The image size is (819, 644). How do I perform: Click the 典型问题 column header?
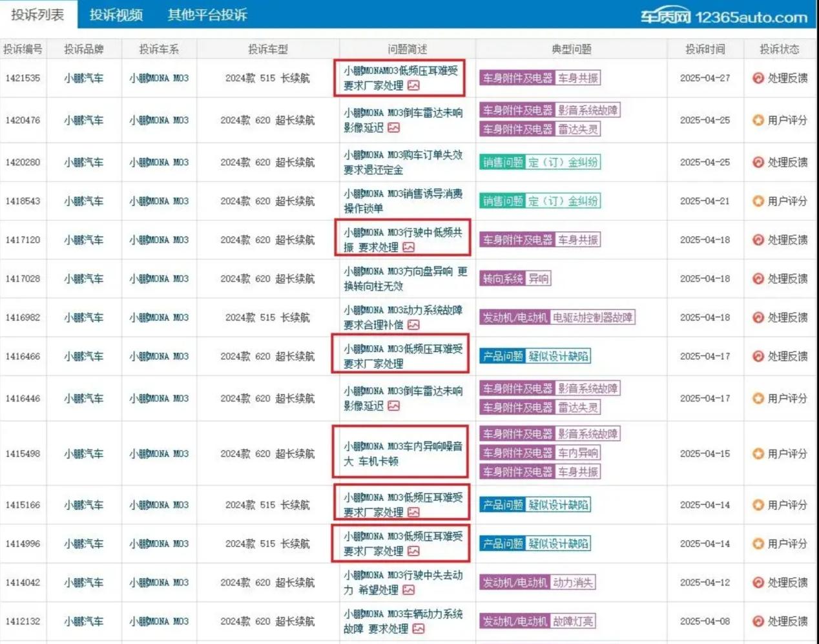tap(572, 49)
